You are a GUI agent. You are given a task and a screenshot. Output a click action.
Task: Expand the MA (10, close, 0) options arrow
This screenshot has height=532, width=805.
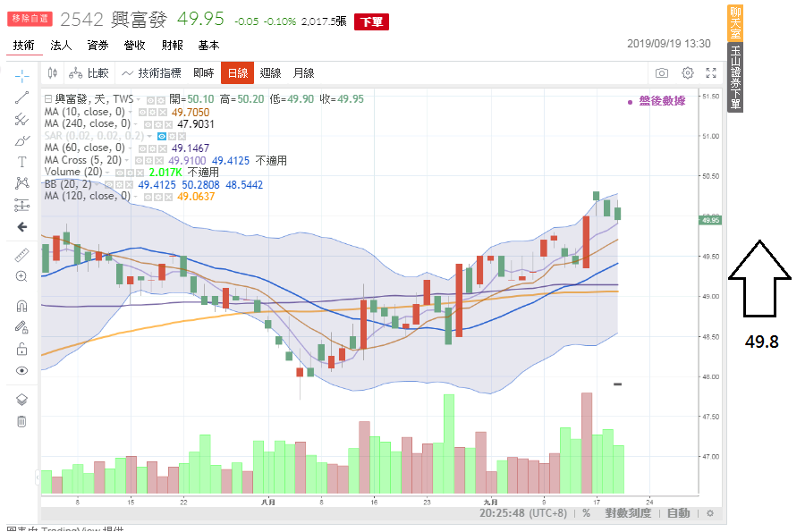click(131, 112)
